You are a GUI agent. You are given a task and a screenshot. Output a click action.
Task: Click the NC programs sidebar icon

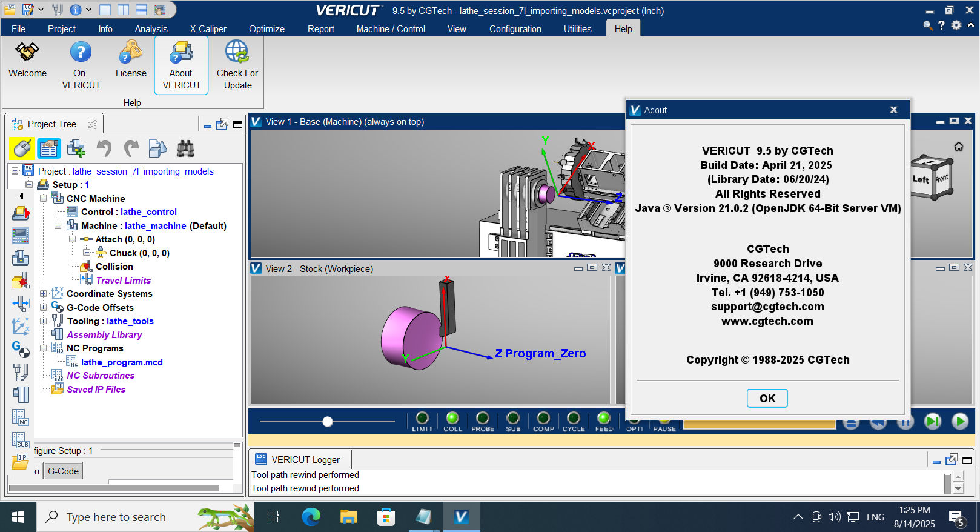(21, 417)
